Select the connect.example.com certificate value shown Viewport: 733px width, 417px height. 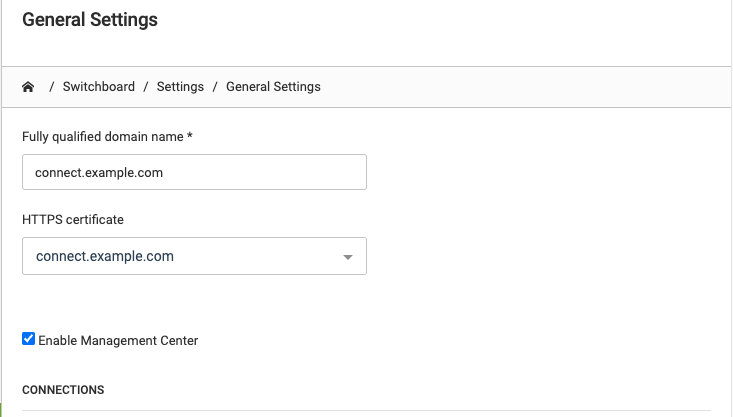tap(105, 256)
